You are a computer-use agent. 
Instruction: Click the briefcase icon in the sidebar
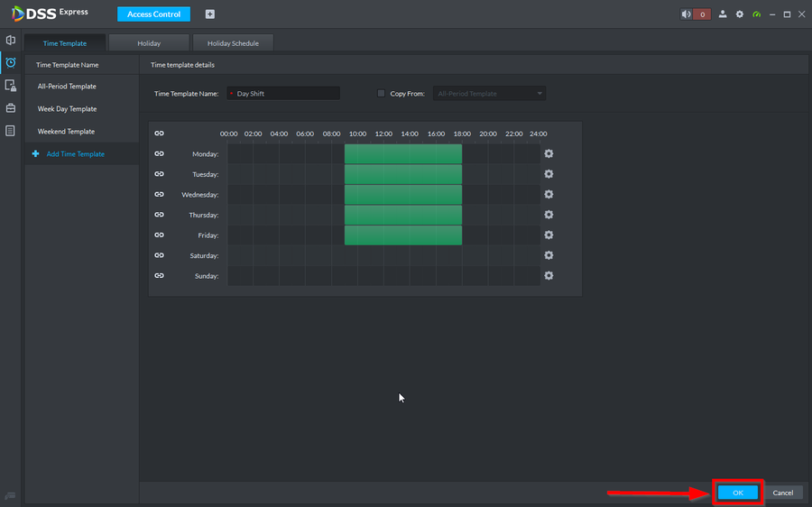tap(10, 108)
